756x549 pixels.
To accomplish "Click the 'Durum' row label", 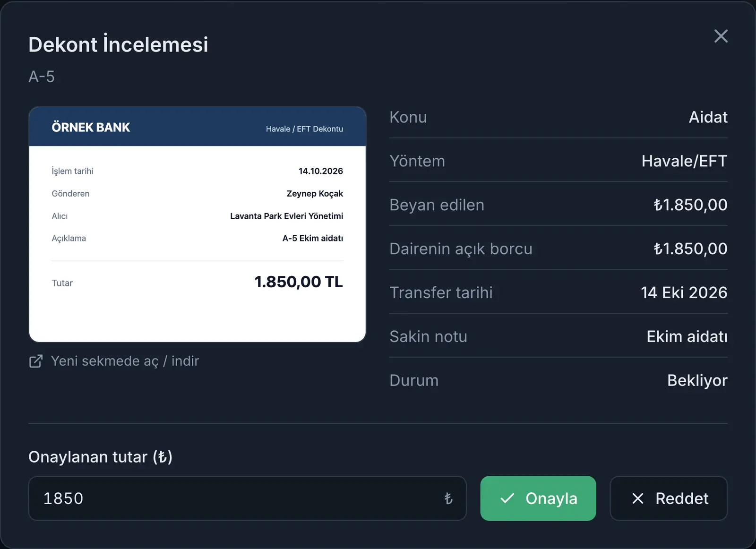I will pos(414,381).
